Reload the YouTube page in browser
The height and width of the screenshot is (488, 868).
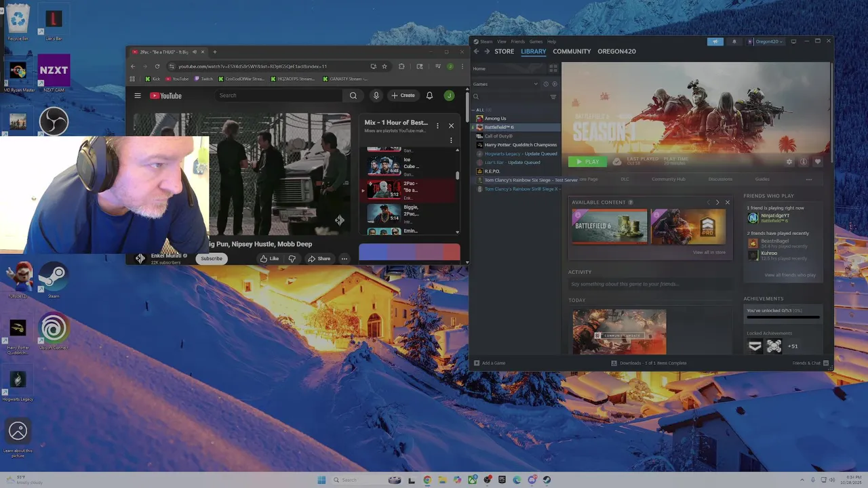[157, 66]
